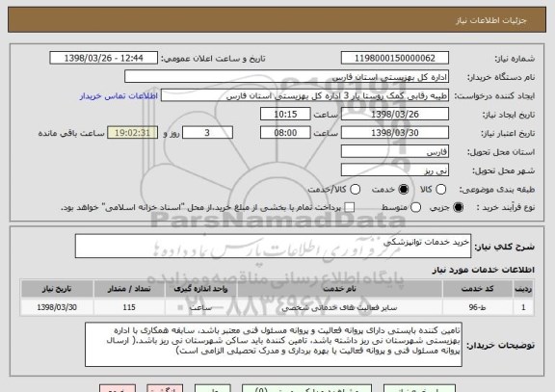Choose the جزیی purchase type radio
Image resolution: width=555 pixels, height=392 pixels.
coord(458,207)
